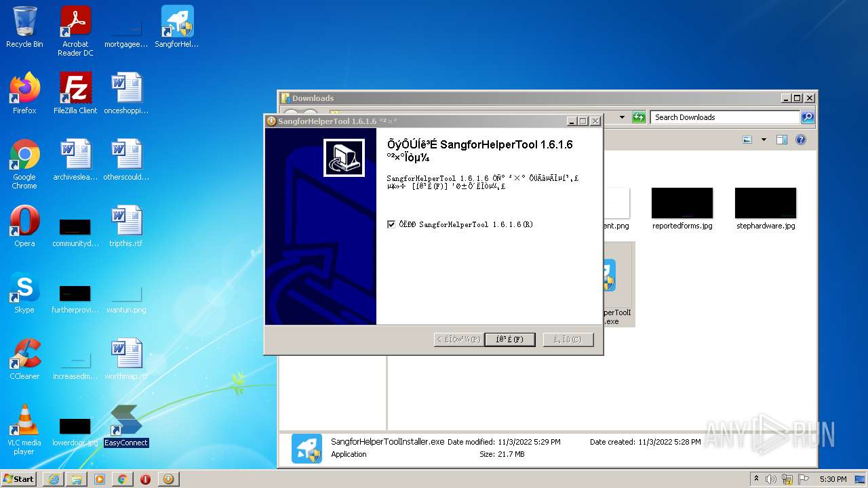Click the refresh button in Downloads window
This screenshot has width=868, height=488.
639,117
